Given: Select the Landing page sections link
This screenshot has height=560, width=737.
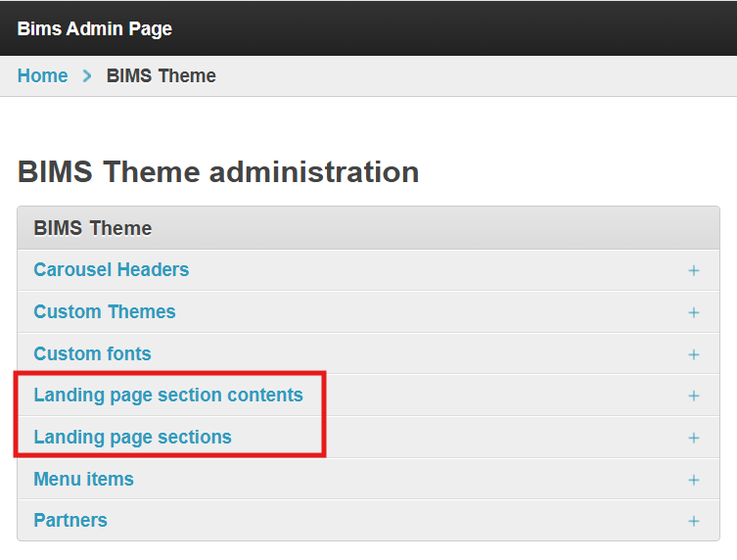Looking at the screenshot, I should click(132, 437).
